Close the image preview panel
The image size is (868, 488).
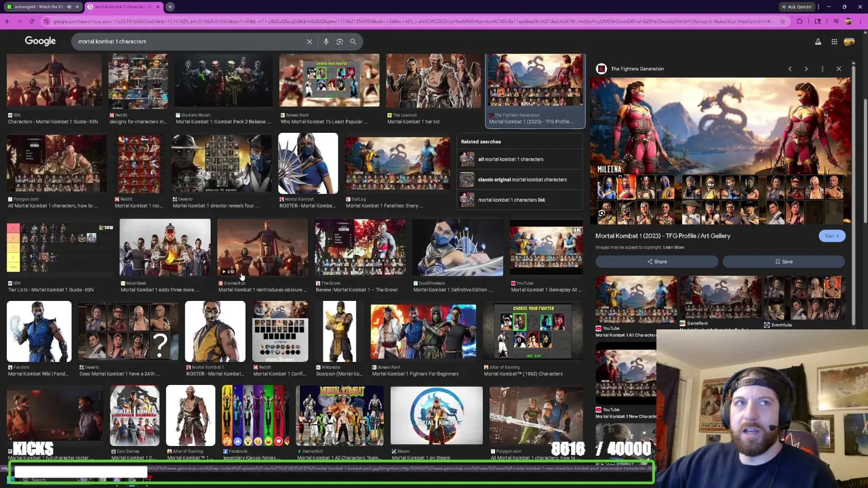(839, 68)
